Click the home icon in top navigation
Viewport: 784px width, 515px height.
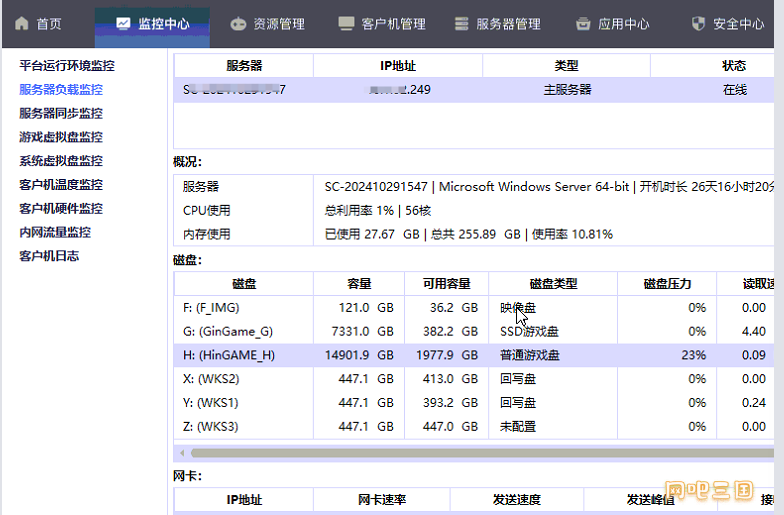[22, 24]
